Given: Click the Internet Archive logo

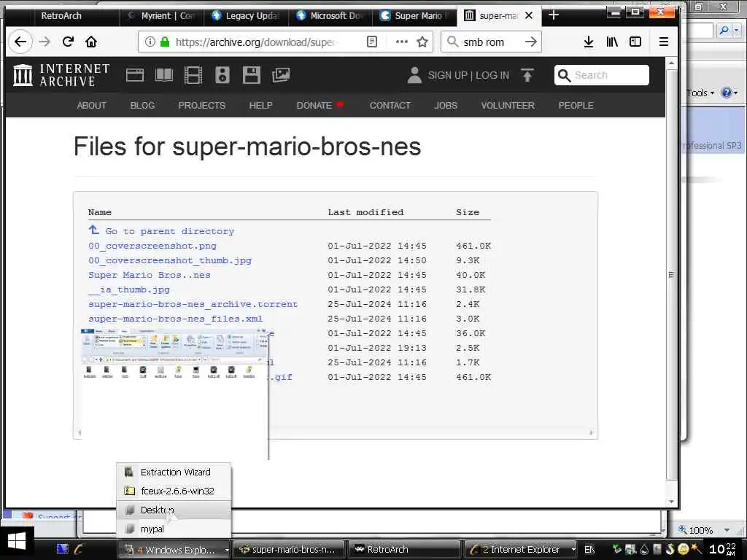Looking at the screenshot, I should (61, 75).
